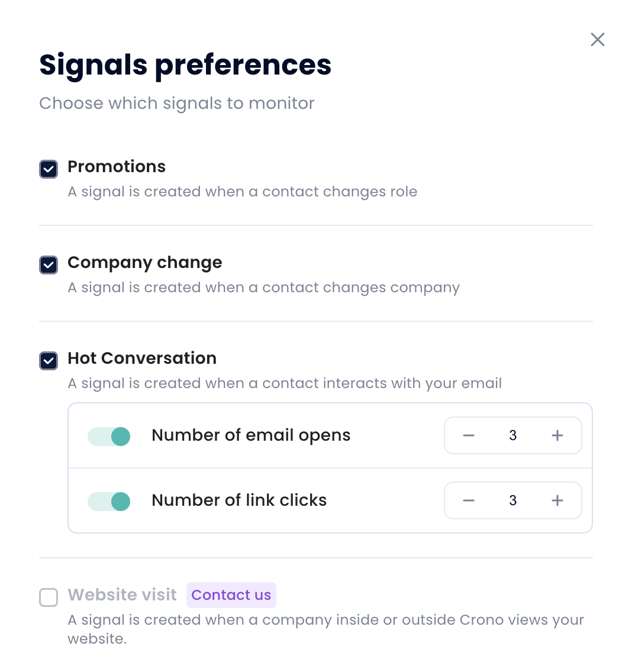The width and height of the screenshot is (619, 672).
Task: Check the Website visit checkbox
Action: pos(49,597)
